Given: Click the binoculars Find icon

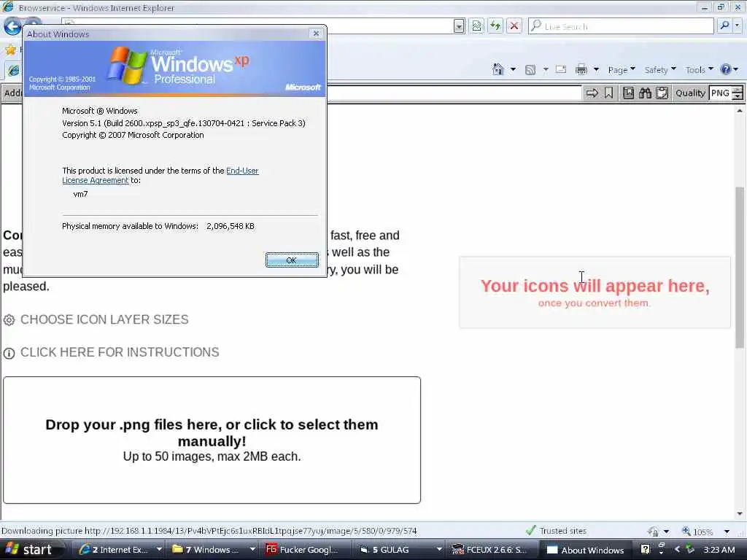Looking at the screenshot, I should tap(645, 93).
